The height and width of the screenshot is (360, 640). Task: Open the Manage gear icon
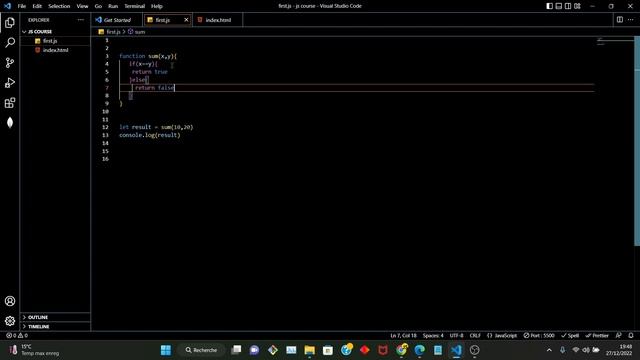(10, 321)
